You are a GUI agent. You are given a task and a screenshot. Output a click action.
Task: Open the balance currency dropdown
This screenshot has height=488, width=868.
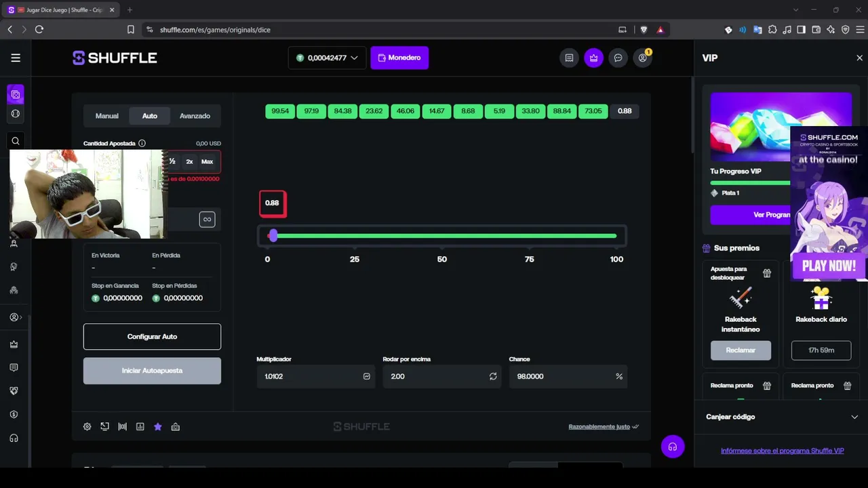327,58
